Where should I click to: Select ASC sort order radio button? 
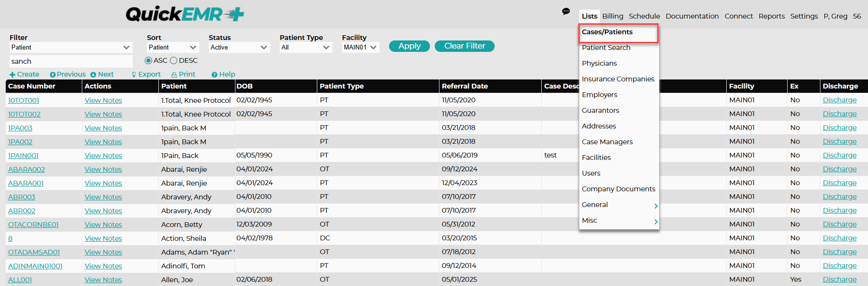click(148, 60)
